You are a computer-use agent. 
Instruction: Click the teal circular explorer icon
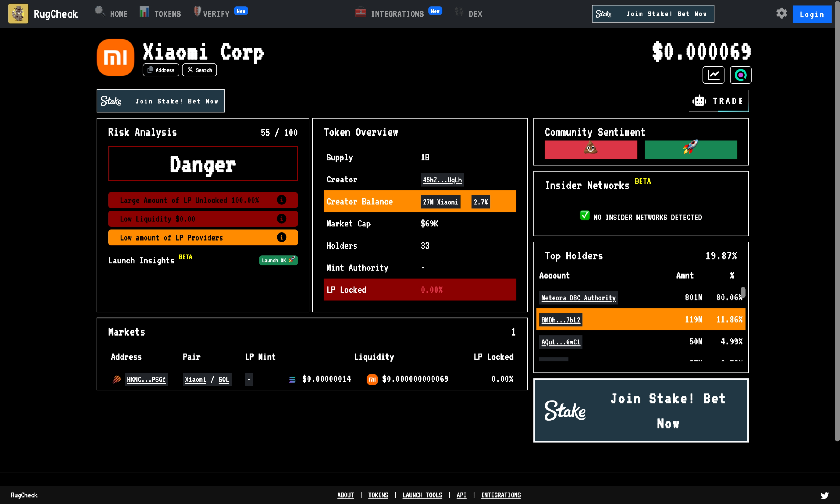coord(740,75)
